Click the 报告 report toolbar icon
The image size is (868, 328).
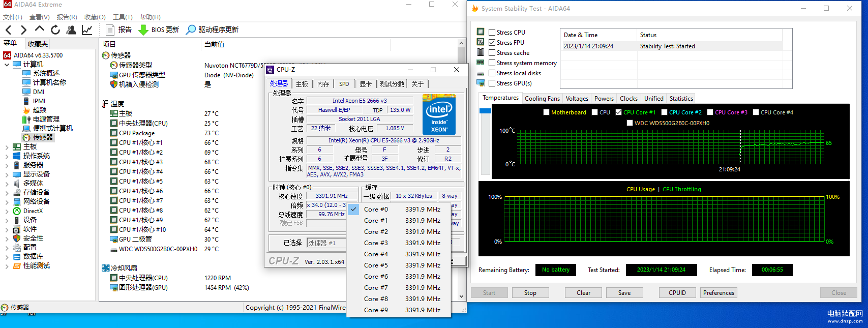110,30
